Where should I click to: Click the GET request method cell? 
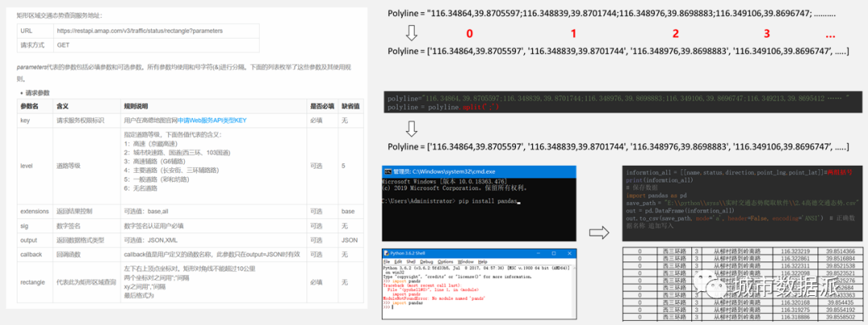pos(156,45)
